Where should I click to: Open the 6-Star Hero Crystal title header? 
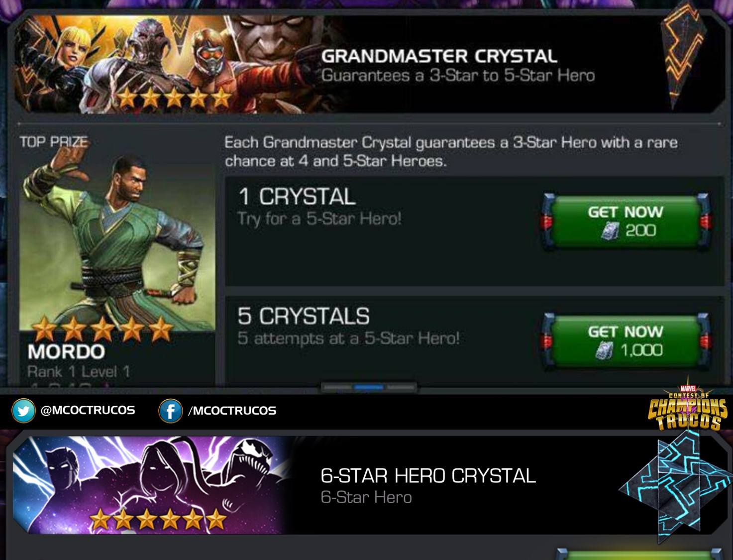428,476
